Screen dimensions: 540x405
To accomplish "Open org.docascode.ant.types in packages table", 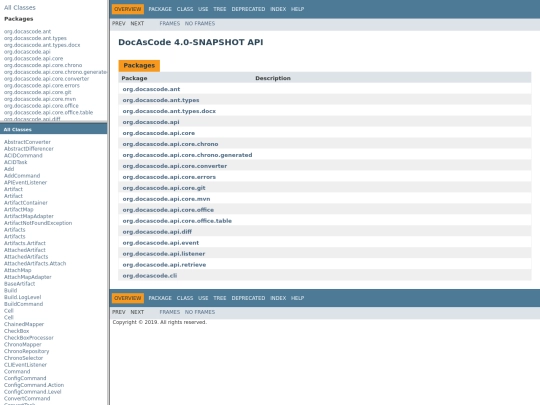I will click(161, 100).
